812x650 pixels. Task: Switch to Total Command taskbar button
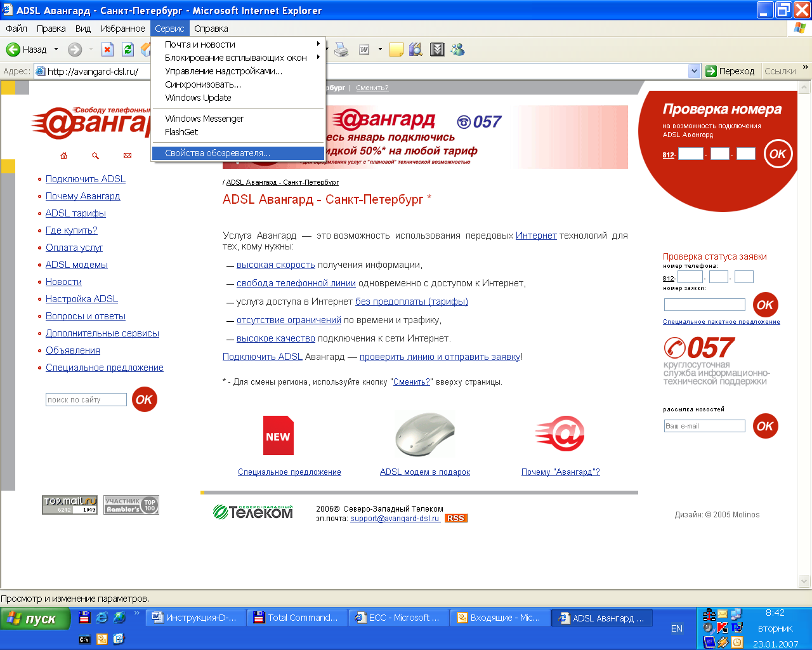[297, 618]
